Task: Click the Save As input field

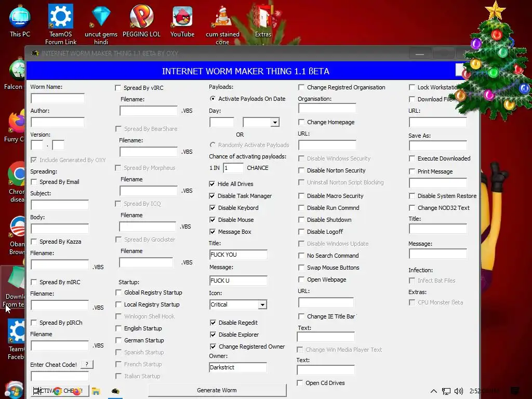Action: 437,145
